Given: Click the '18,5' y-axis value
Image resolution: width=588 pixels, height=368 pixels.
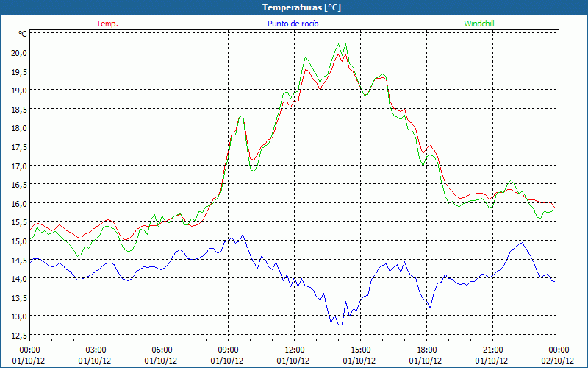Looking at the screenshot, I should 20,109.
